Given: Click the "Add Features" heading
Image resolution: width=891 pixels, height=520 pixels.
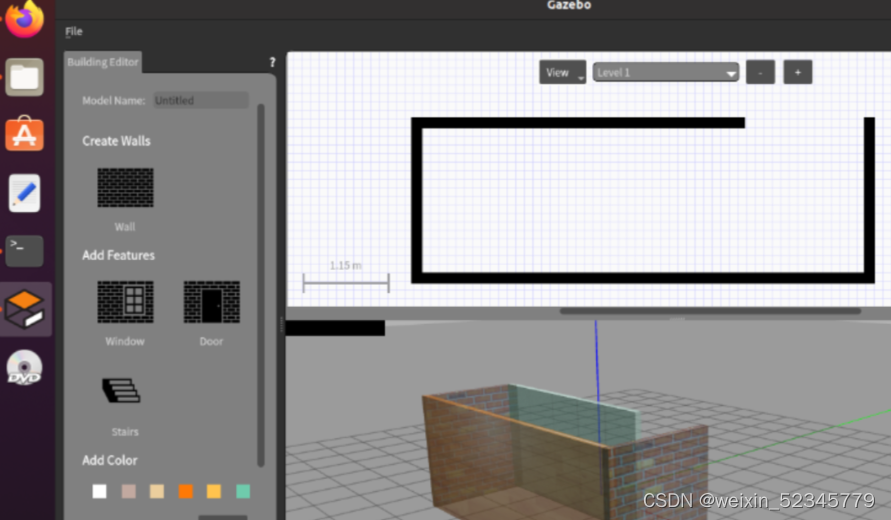Looking at the screenshot, I should (x=118, y=255).
